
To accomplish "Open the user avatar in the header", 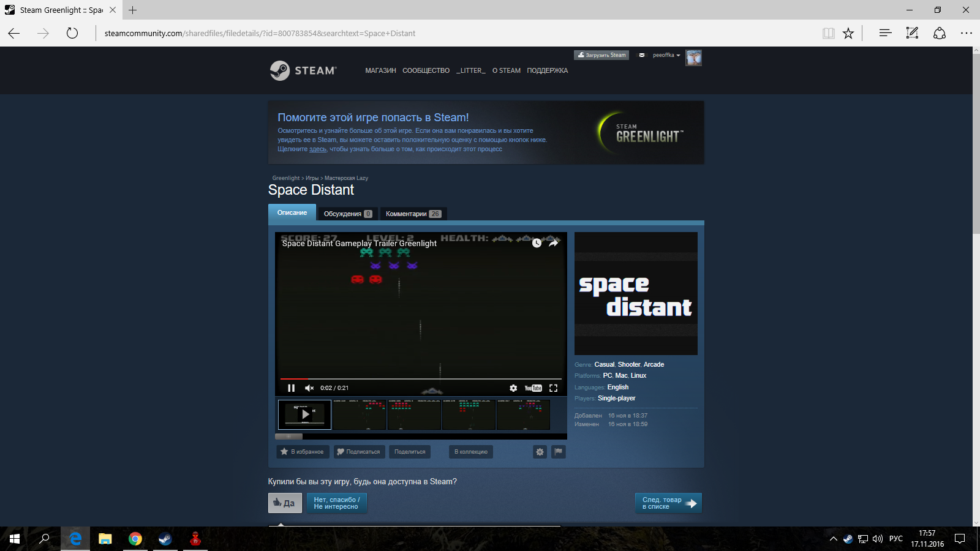I will click(693, 58).
